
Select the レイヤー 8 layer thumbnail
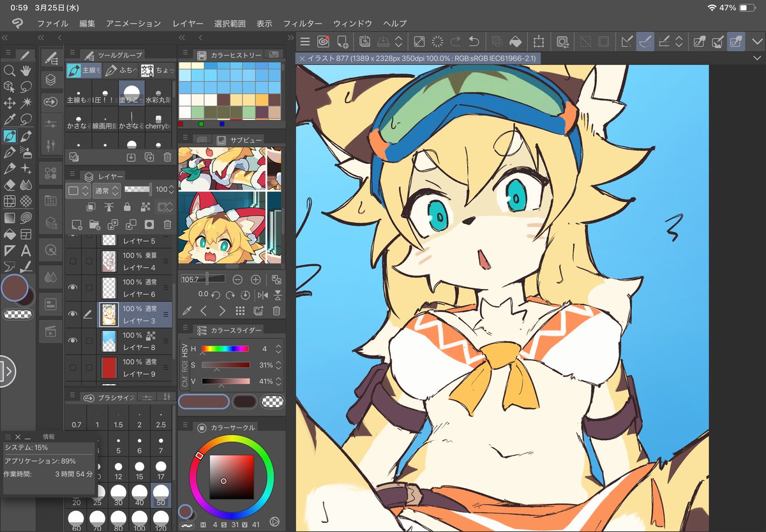pyautogui.click(x=108, y=341)
